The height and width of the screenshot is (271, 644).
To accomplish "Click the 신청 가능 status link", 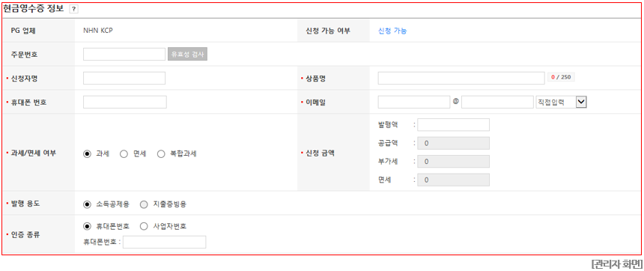I will (392, 31).
